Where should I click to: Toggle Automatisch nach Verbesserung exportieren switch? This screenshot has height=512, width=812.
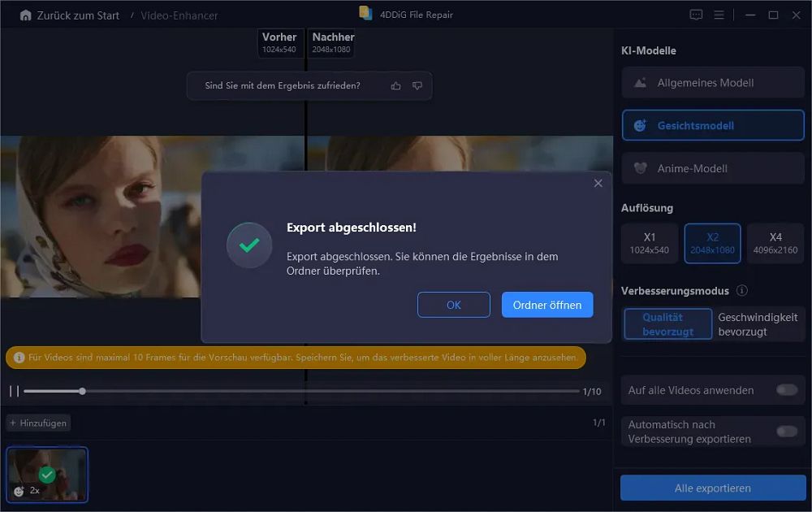(x=787, y=432)
